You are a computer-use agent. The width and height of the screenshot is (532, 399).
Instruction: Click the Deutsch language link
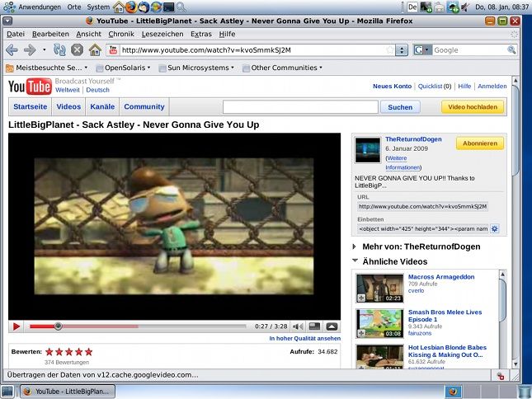point(97,90)
